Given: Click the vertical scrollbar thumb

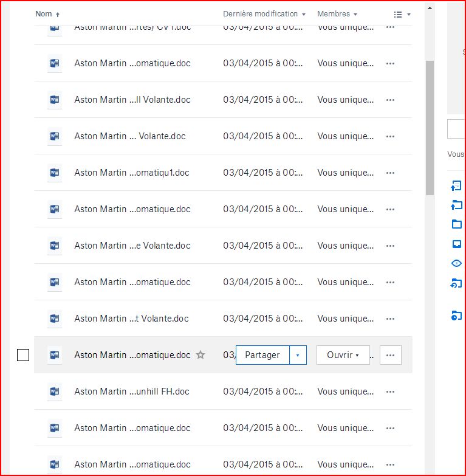Looking at the screenshot, I should tap(430, 128).
